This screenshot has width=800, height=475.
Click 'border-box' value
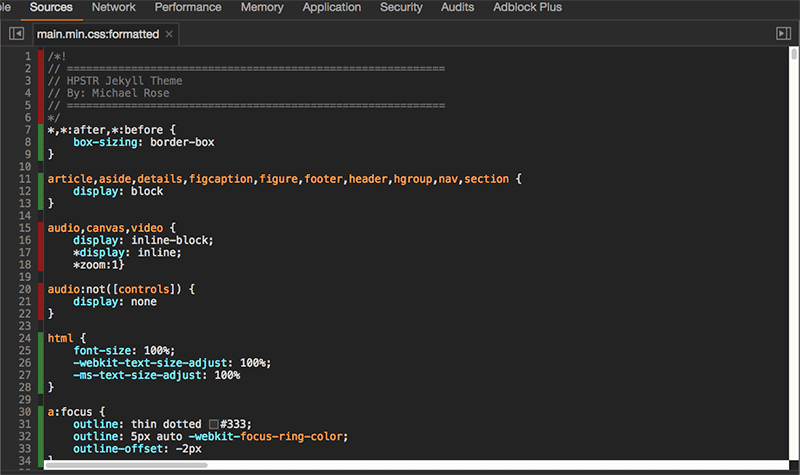coord(182,142)
